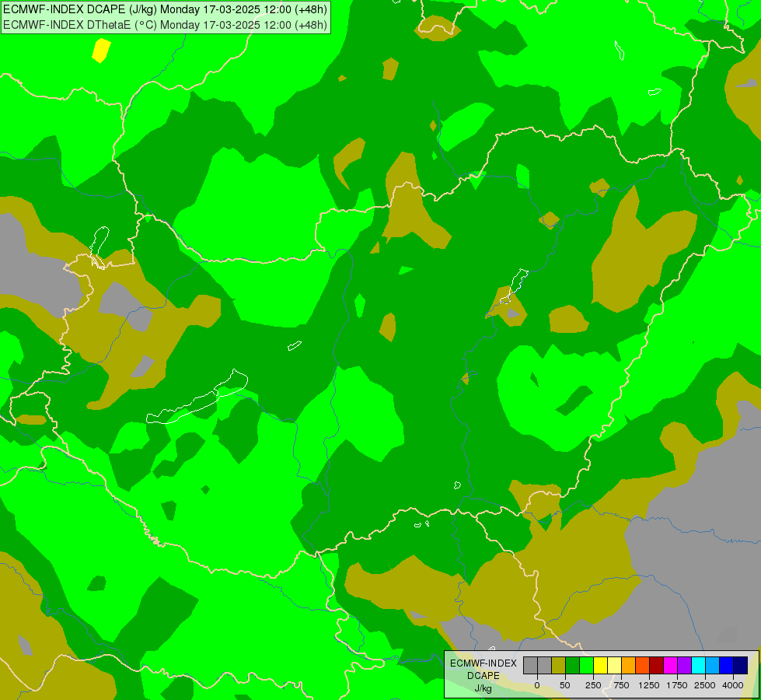Select the purple legend swatch

[684, 666]
